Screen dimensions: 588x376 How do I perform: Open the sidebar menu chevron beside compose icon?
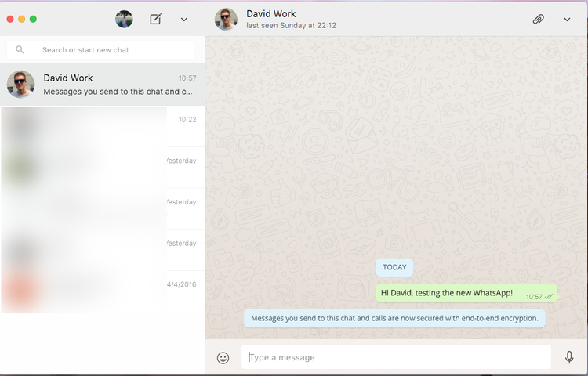click(183, 19)
